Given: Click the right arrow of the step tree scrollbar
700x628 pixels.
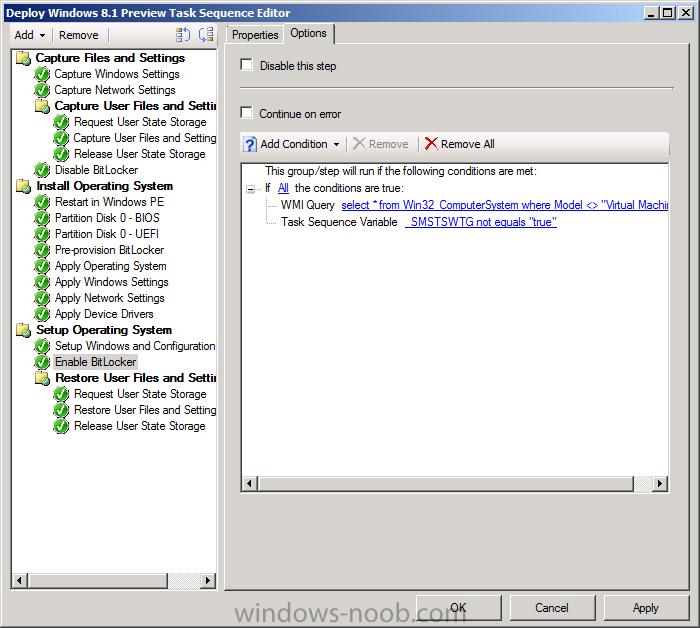Looking at the screenshot, I should (207, 580).
